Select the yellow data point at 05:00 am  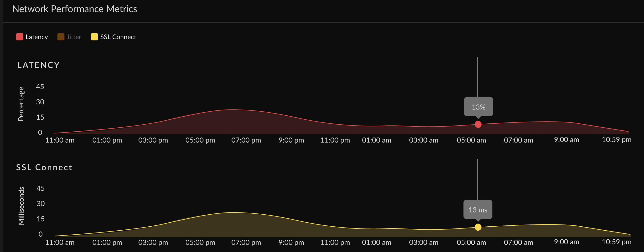click(x=478, y=227)
